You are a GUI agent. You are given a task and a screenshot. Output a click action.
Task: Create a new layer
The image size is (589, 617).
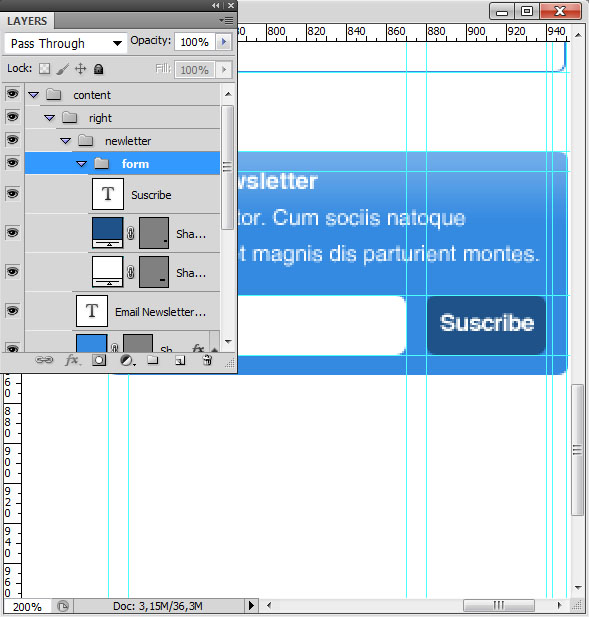pos(180,360)
